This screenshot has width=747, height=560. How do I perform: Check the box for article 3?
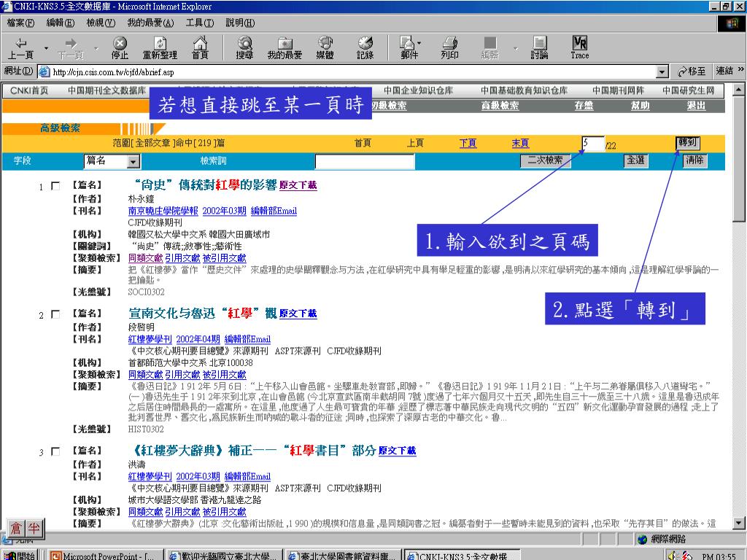click(55, 451)
